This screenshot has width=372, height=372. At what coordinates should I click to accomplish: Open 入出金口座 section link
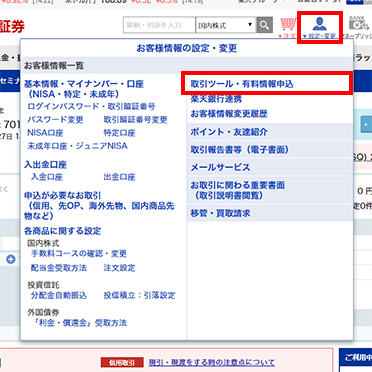click(45, 165)
